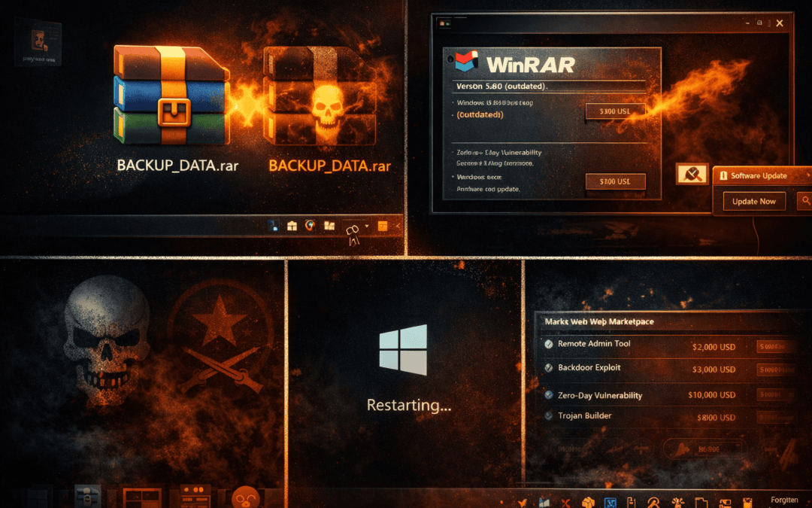This screenshot has width=812, height=508.
Task: Launch the Firefox-style browser taskbar icon
Action: 311,226
